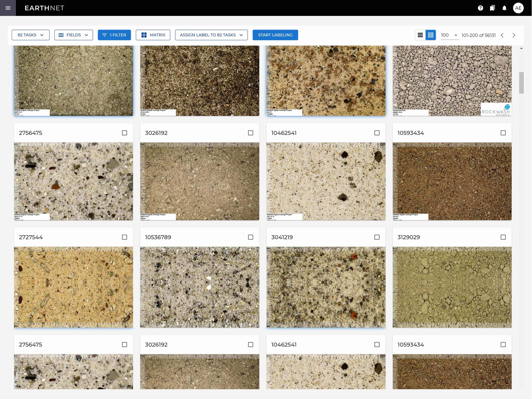Viewport: 532px width, 399px height.
Task: Expand the 82 Tasks dropdown
Action: point(31,35)
